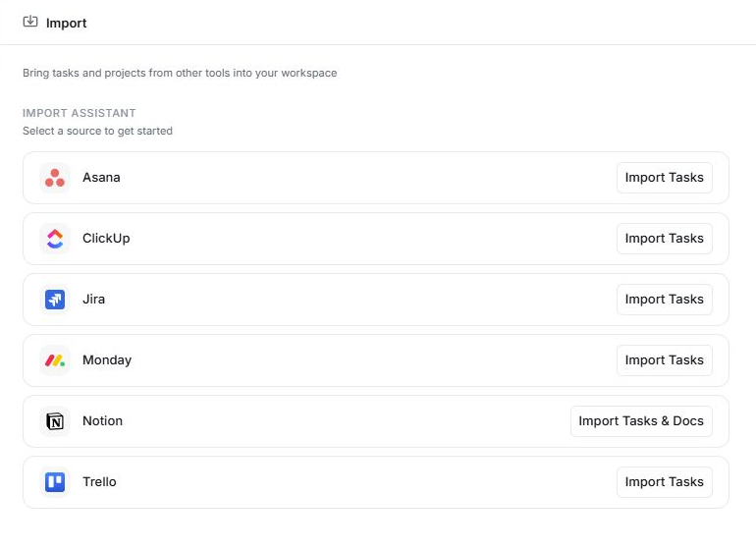Click the Import page title

coord(66,24)
